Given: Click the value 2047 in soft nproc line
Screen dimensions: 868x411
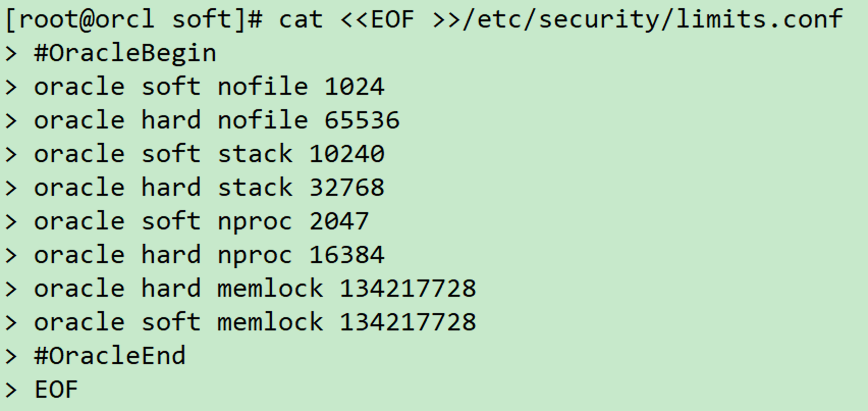Looking at the screenshot, I should coord(339,221).
